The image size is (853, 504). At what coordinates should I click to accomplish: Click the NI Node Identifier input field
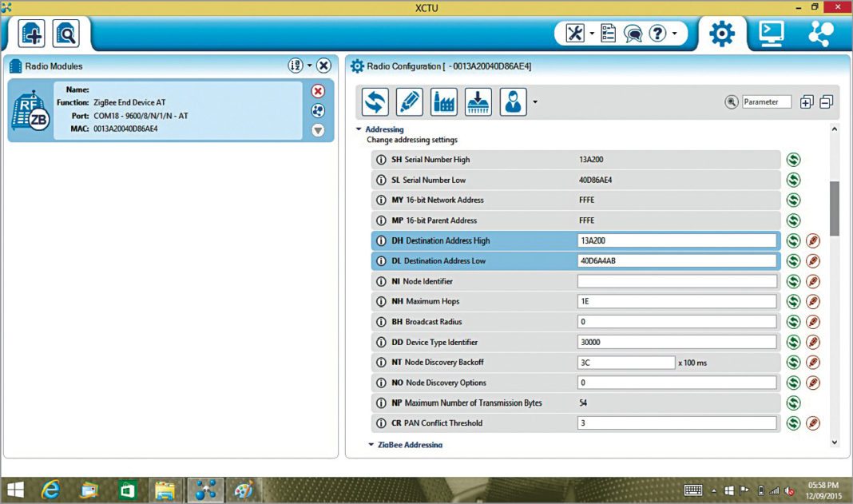click(676, 281)
